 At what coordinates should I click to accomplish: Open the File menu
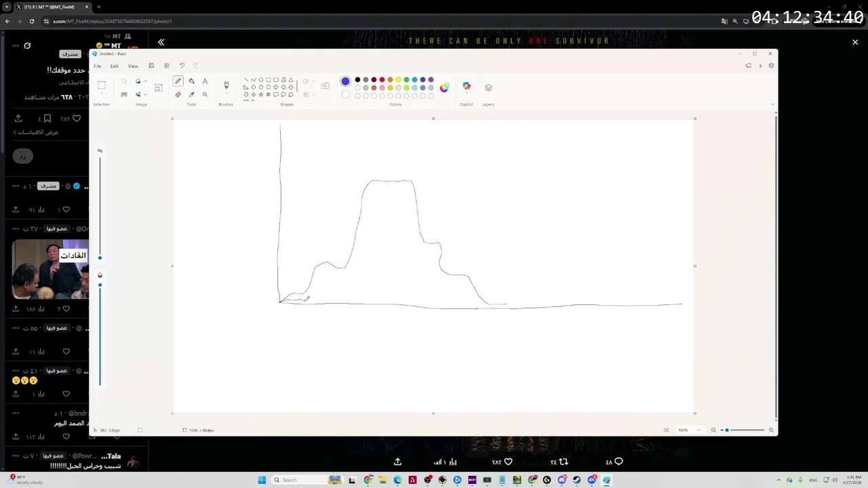(x=98, y=66)
